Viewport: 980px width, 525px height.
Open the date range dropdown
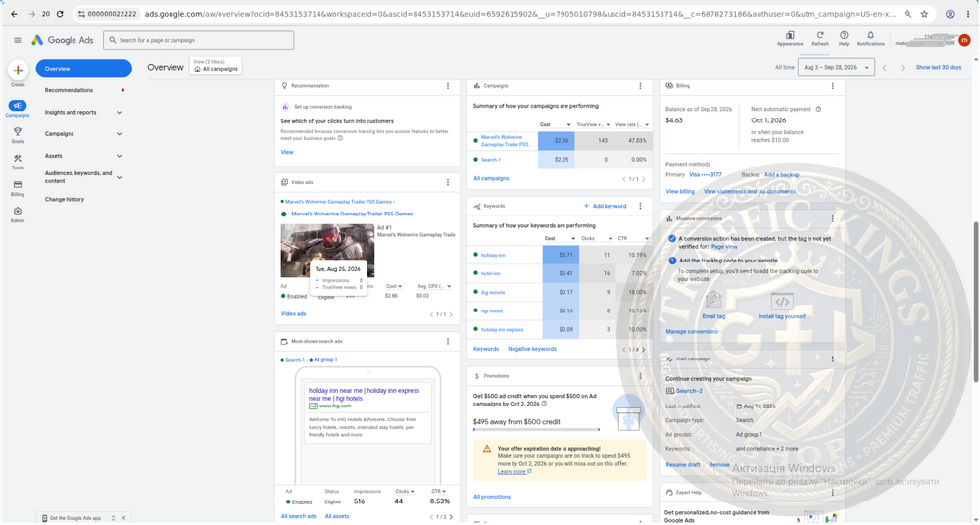click(x=836, y=67)
